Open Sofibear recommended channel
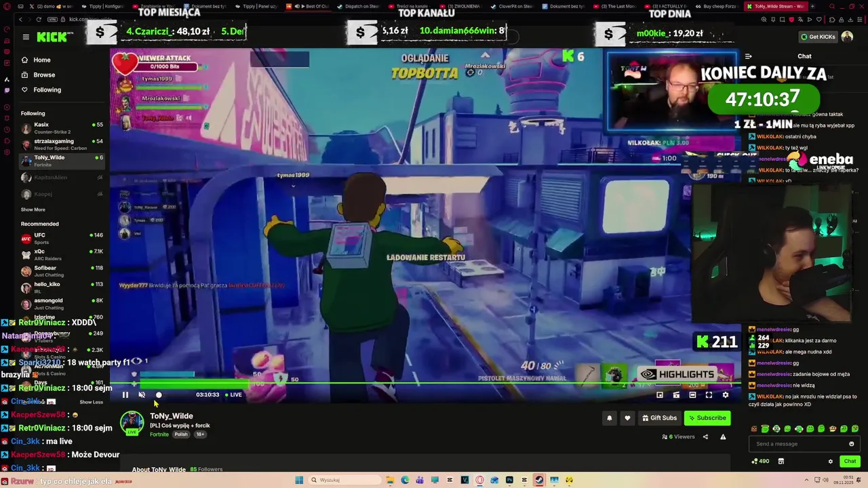 pyautogui.click(x=62, y=270)
